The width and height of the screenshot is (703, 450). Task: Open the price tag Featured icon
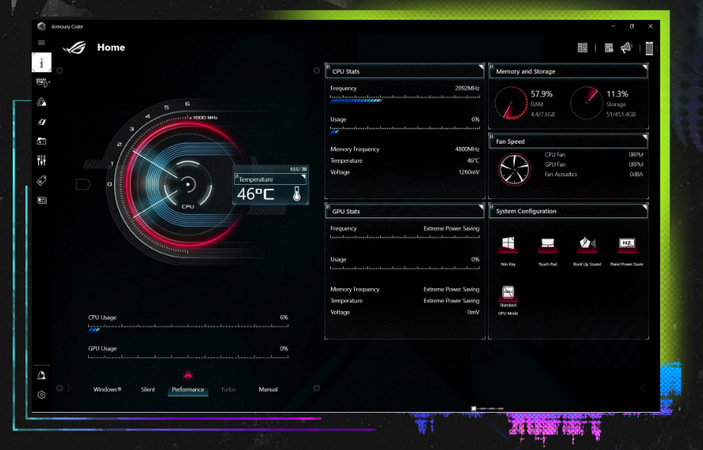point(41,181)
